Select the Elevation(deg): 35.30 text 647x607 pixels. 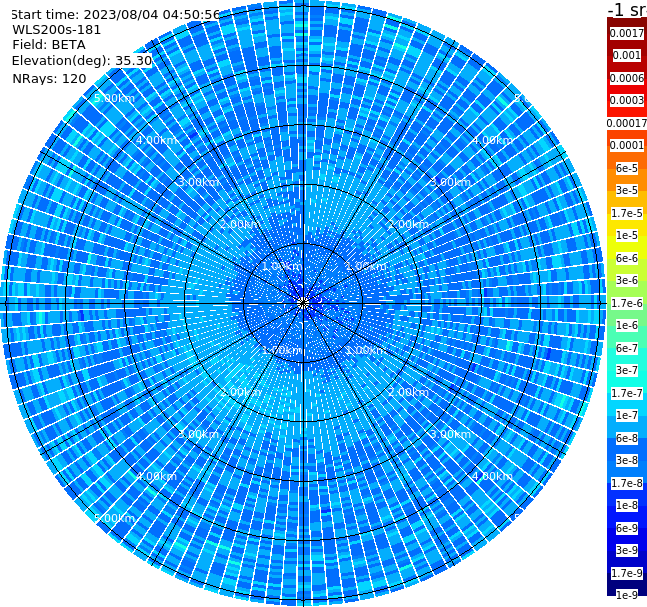click(82, 61)
